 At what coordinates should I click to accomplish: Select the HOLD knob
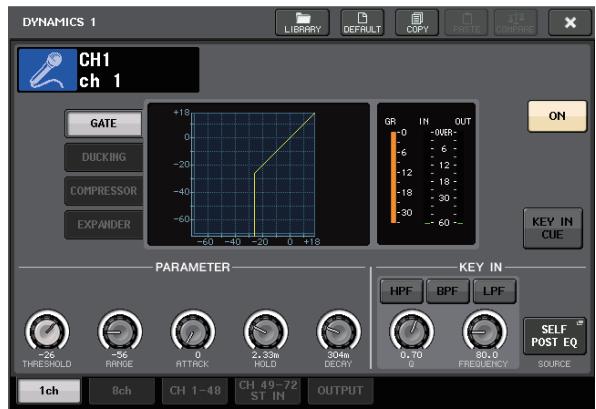pyautogui.click(x=266, y=331)
